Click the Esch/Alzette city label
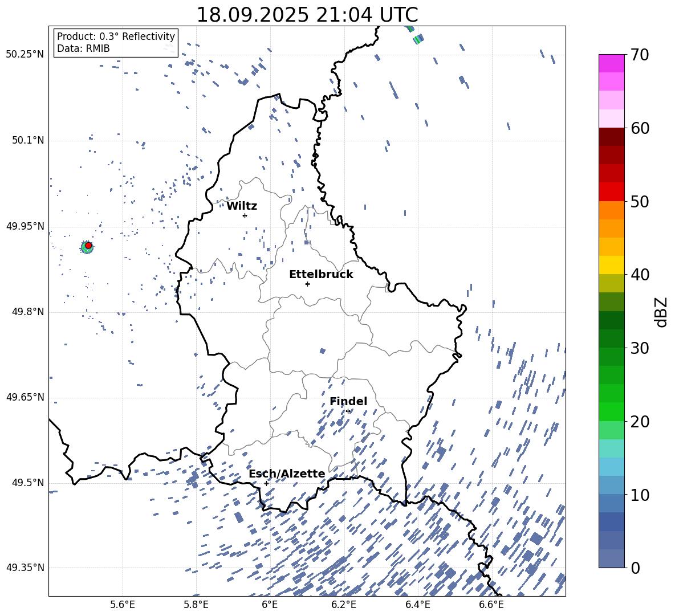This screenshot has height=616, width=675. (287, 474)
